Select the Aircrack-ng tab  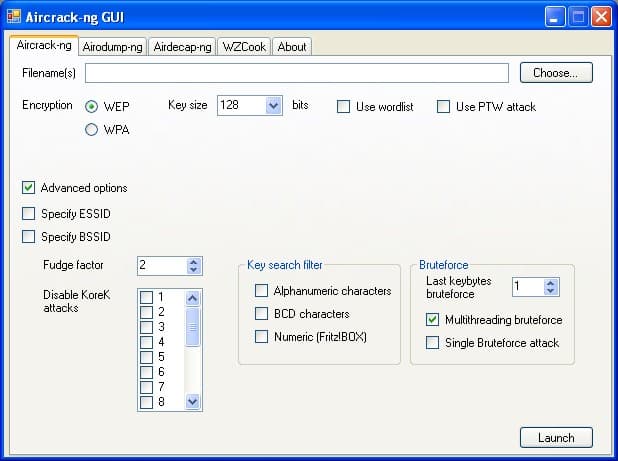tap(44, 45)
